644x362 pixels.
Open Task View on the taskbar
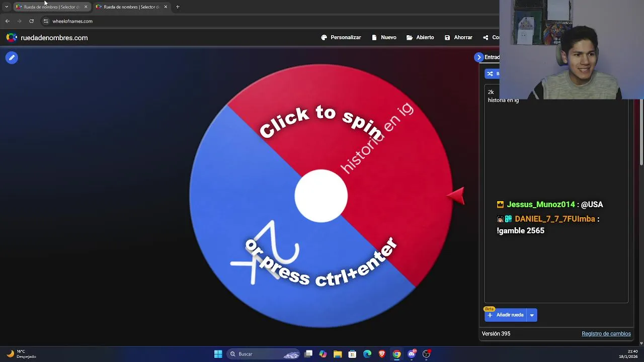(308, 354)
